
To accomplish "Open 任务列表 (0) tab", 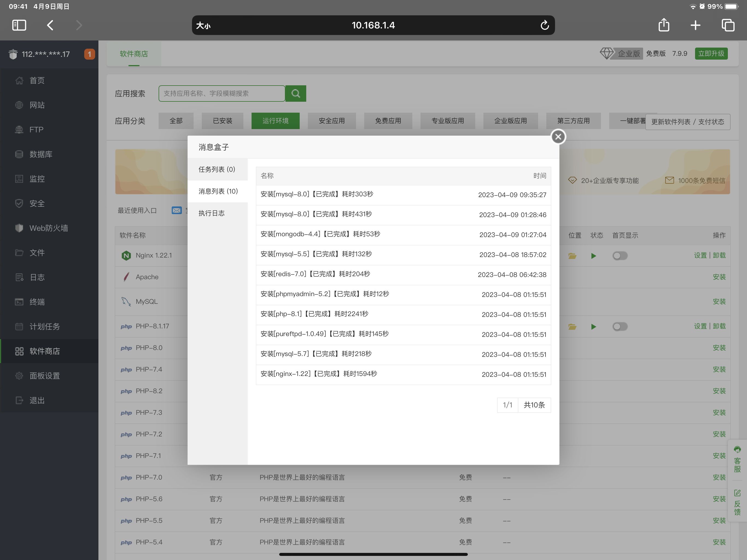I will point(217,169).
